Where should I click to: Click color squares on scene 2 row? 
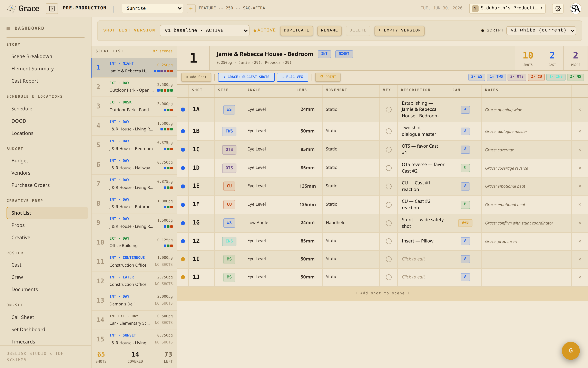pos(165,91)
